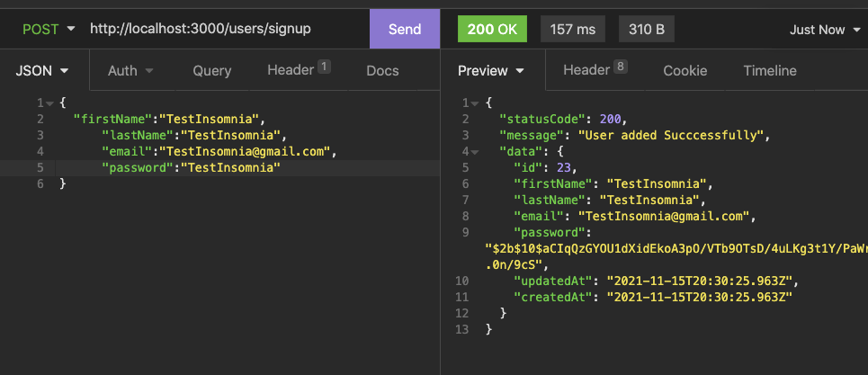This screenshot has height=375, width=868.
Task: Click the "message" key in response
Action: pyautogui.click(x=532, y=135)
